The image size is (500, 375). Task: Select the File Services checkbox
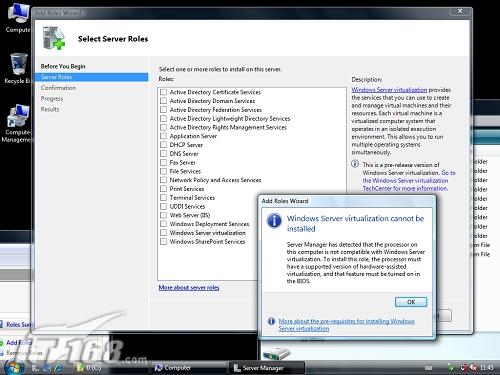163,171
